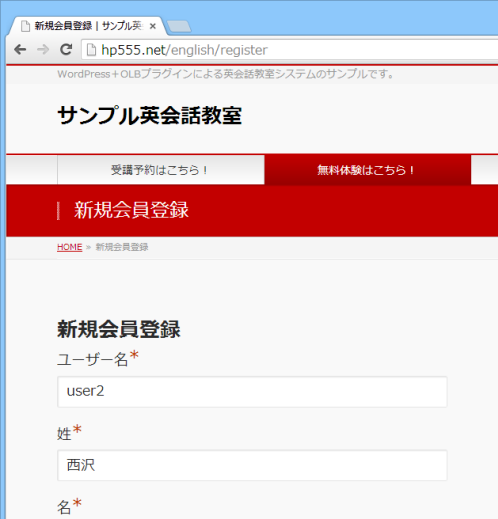The width and height of the screenshot is (498, 519).
Task: Click the 新規会員登録 form heading
Action: [119, 329]
